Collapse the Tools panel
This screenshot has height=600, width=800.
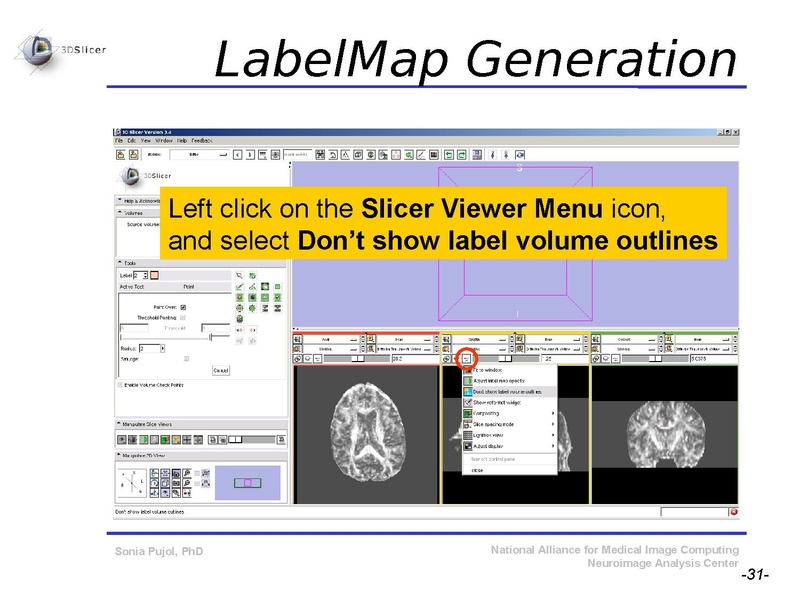point(121,263)
